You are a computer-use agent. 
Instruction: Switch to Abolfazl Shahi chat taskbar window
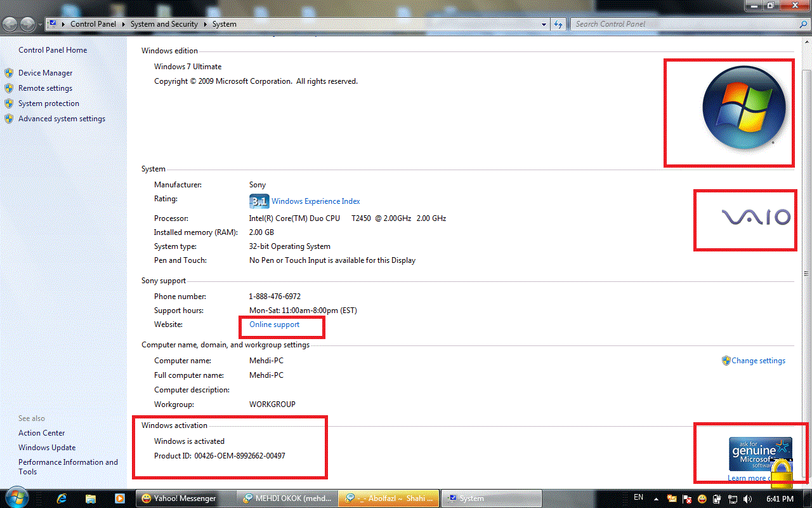(388, 498)
